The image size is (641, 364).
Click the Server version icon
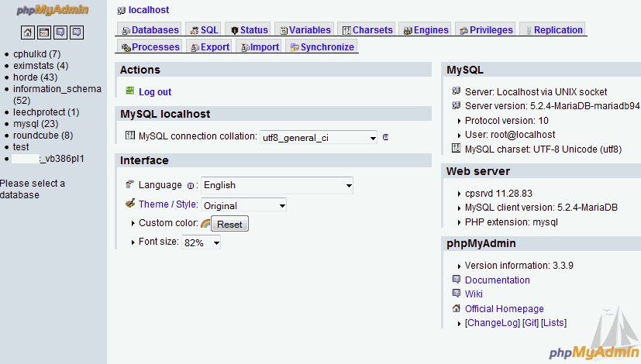click(457, 105)
